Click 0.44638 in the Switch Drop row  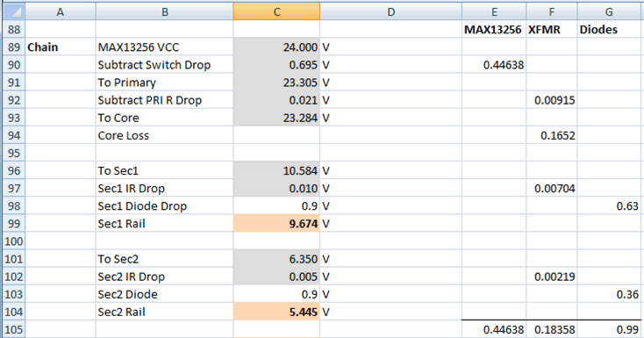pyautogui.click(x=494, y=65)
